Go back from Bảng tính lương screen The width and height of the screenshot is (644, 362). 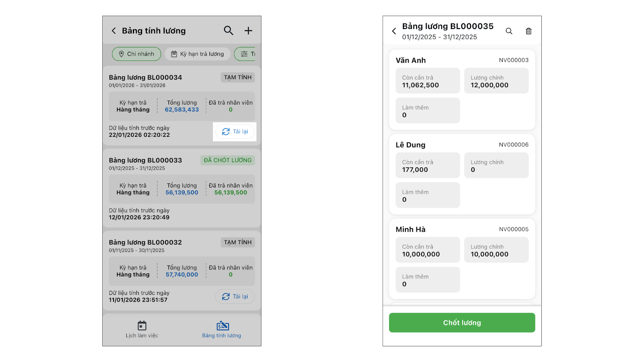(114, 31)
